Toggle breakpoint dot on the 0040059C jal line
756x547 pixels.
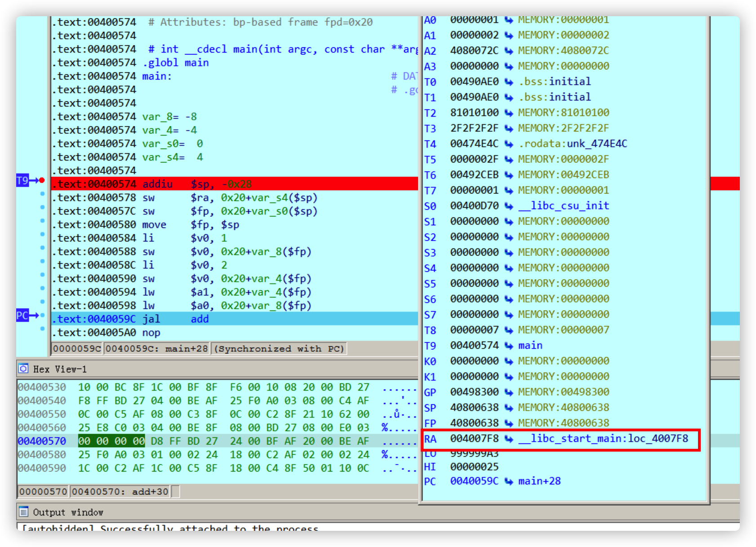click(x=42, y=315)
